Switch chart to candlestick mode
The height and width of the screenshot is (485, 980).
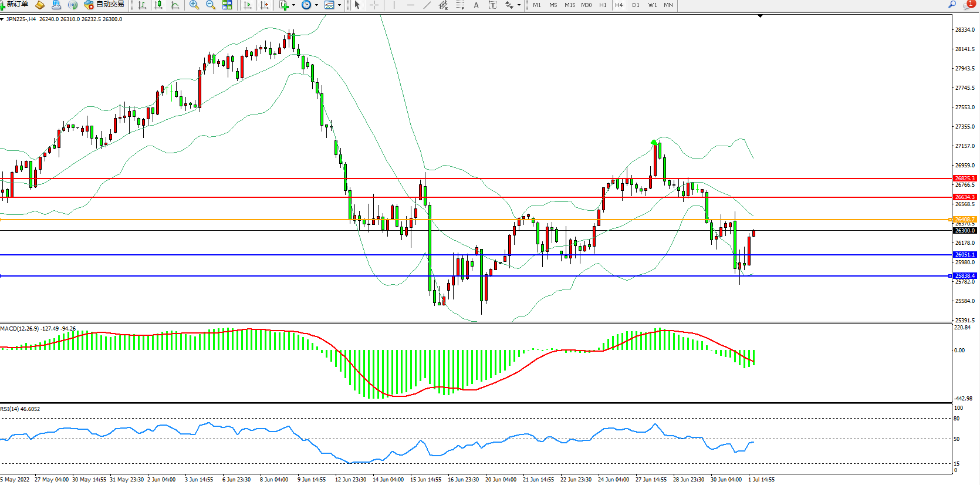pyautogui.click(x=158, y=5)
